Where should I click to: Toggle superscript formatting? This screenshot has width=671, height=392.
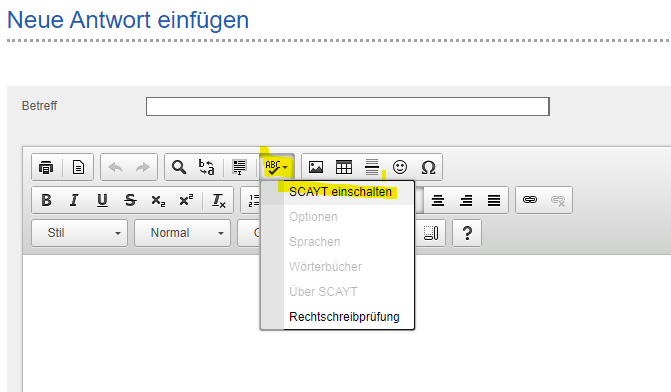click(x=187, y=200)
